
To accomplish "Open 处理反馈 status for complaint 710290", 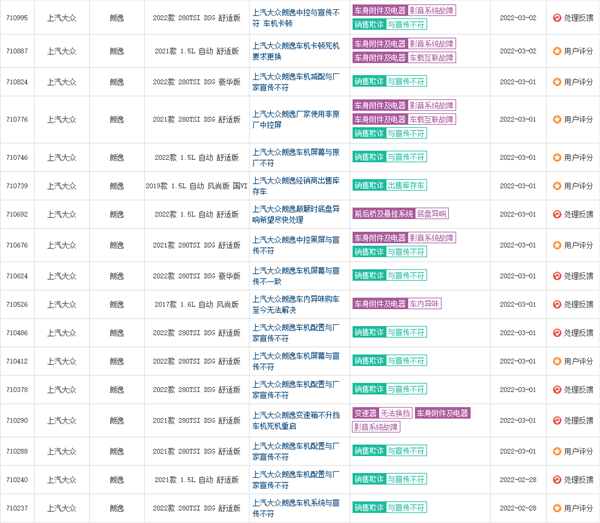I will pos(573,420).
